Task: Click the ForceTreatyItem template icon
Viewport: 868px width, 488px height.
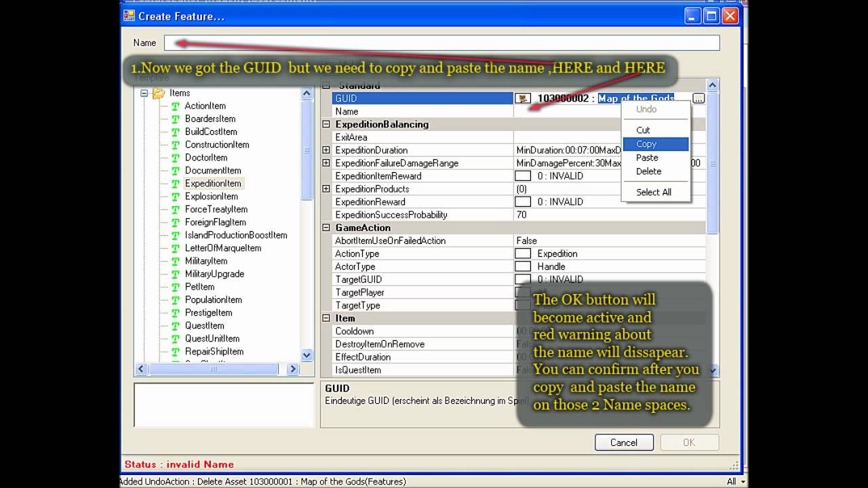Action: [176, 209]
